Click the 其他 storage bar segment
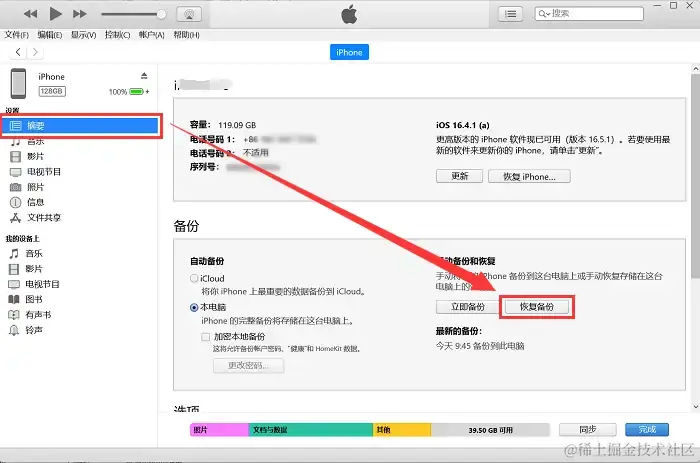 pyautogui.click(x=402, y=430)
